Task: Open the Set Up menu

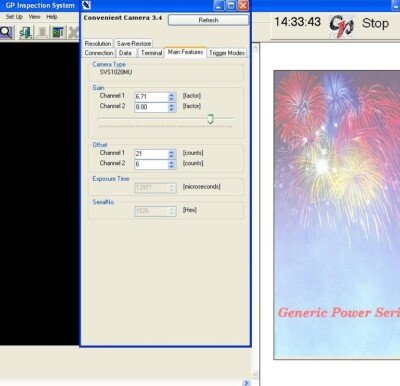Action: pyautogui.click(x=14, y=17)
